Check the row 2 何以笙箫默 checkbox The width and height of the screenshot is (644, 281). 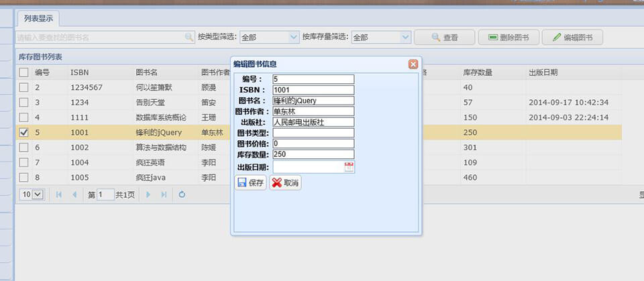[x=24, y=87]
